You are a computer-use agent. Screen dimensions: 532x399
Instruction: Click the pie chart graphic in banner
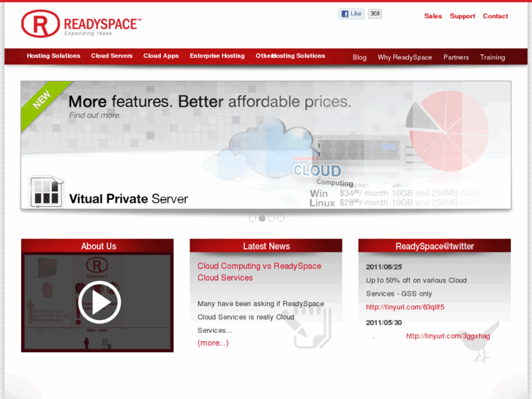click(447, 131)
